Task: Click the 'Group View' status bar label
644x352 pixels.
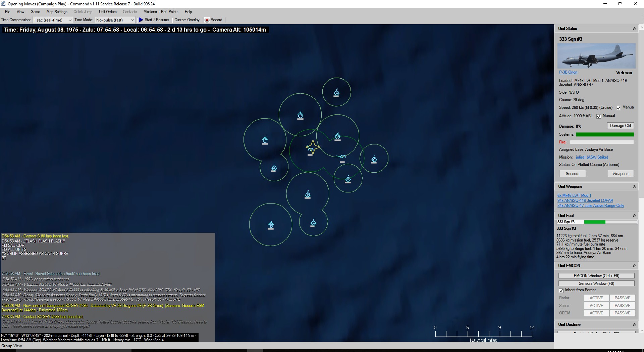Action: click(11, 346)
